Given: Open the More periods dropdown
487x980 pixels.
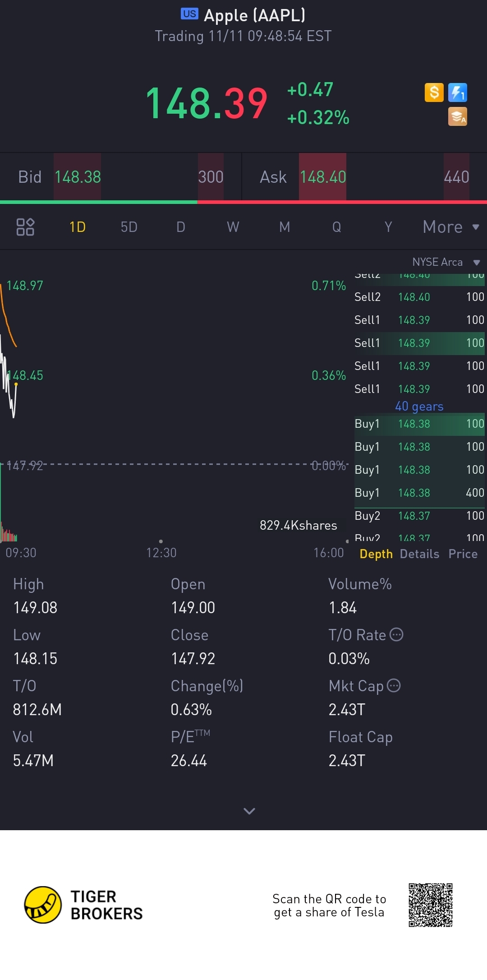Looking at the screenshot, I should 451,227.
